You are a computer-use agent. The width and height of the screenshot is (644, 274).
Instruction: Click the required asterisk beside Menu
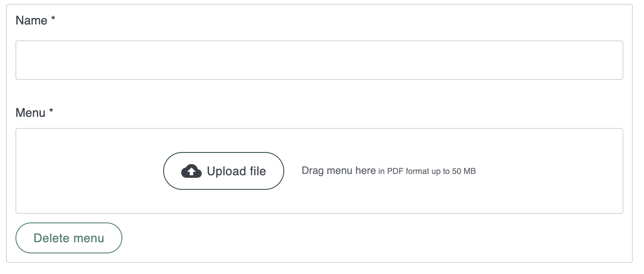click(x=51, y=113)
